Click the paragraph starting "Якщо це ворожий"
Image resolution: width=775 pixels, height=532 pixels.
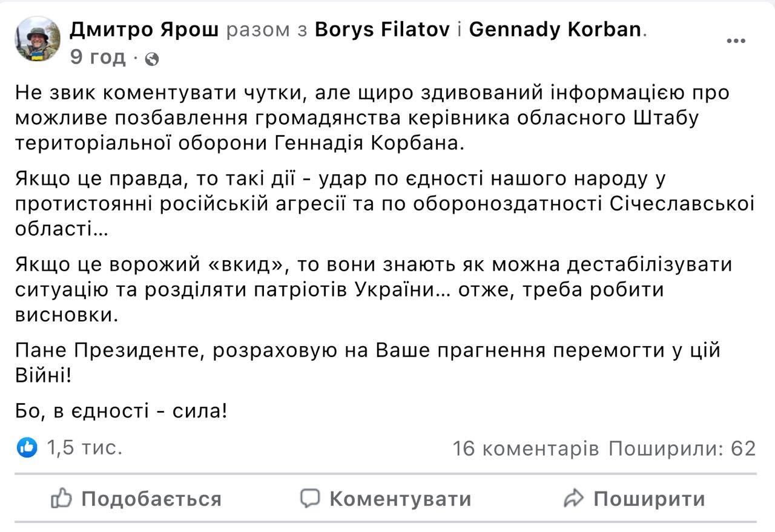tap(374, 290)
